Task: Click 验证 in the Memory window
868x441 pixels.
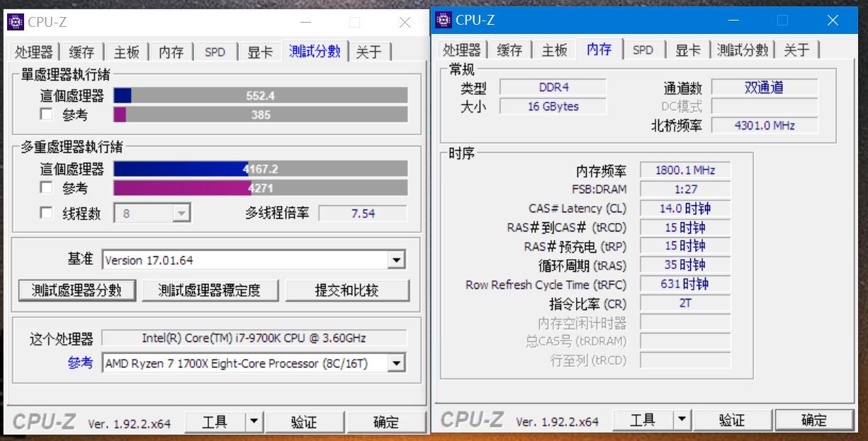Action: pos(733,419)
